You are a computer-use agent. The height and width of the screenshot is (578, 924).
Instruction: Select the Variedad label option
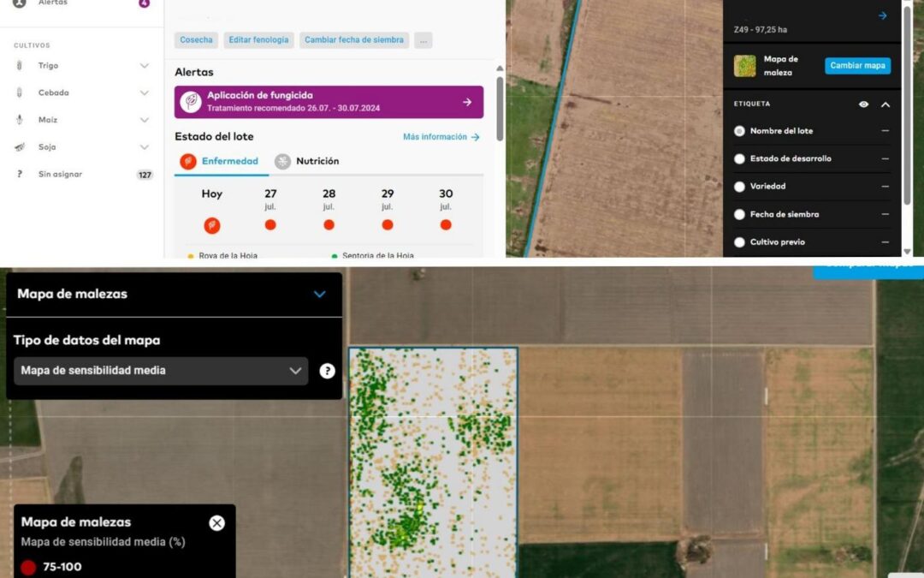pyautogui.click(x=740, y=186)
